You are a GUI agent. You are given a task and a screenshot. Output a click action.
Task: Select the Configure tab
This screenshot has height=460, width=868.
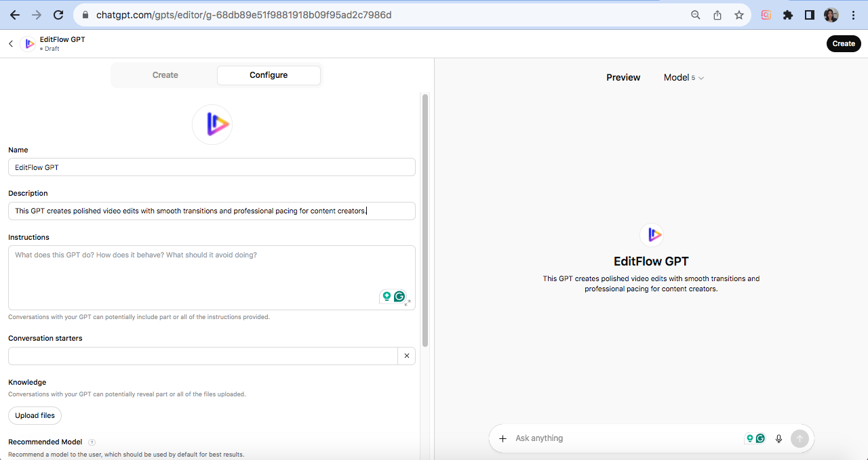pos(269,75)
